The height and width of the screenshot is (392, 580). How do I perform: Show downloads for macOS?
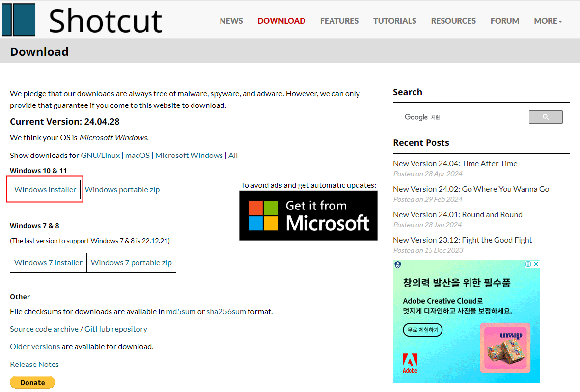[x=138, y=155]
